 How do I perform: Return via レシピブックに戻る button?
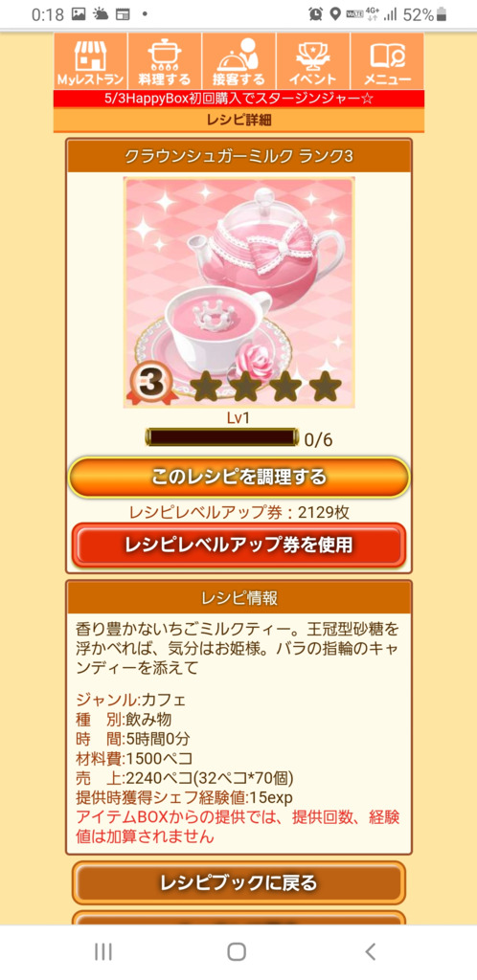238,882
